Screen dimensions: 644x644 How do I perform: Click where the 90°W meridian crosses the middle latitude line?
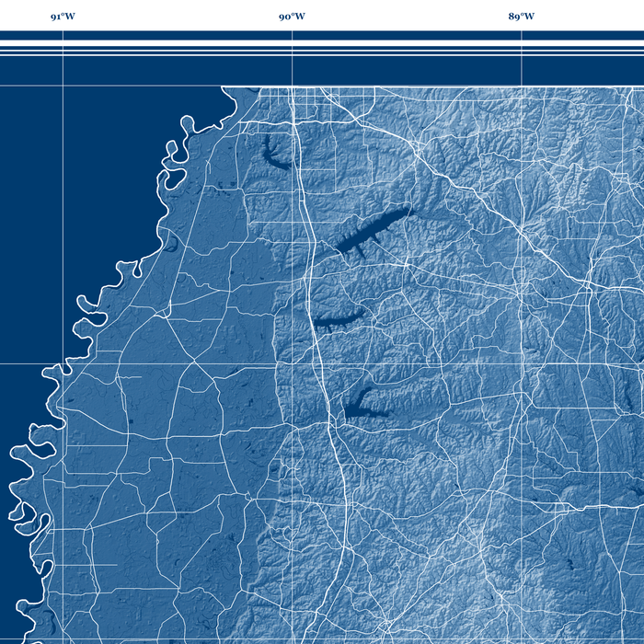pos(293,363)
